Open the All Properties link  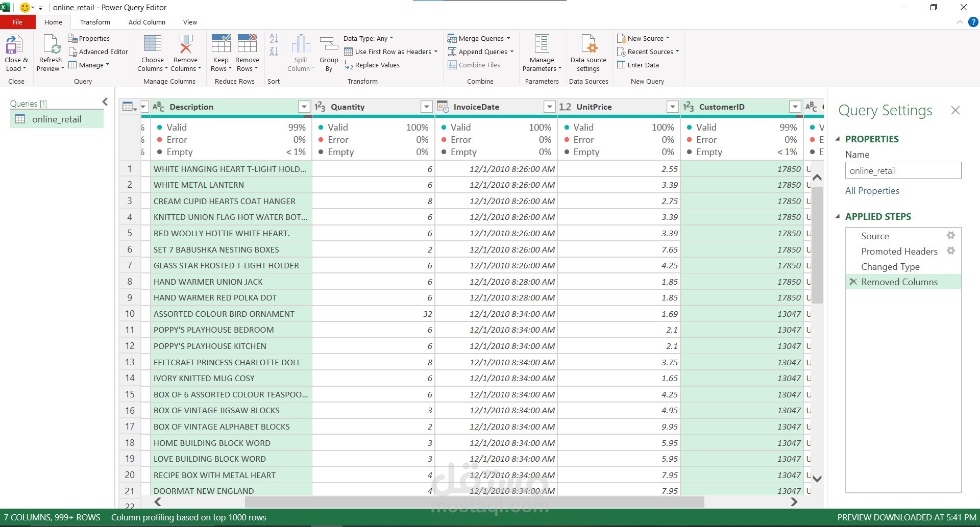872,191
